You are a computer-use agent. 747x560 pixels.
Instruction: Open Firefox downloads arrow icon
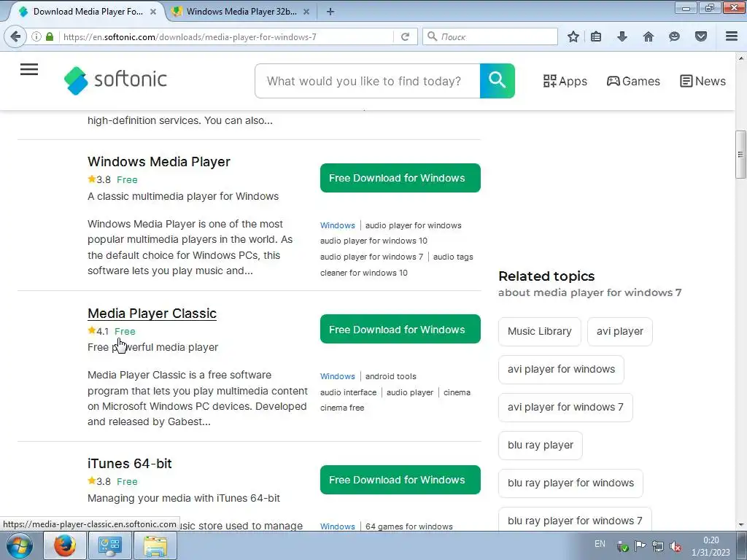622,36
